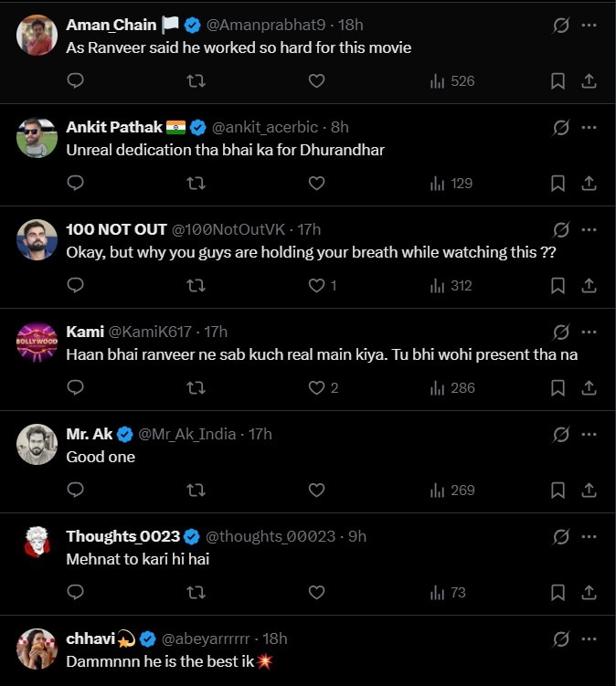Open more options menu on Kami's tweet
The image size is (616, 686).
pyautogui.click(x=589, y=332)
